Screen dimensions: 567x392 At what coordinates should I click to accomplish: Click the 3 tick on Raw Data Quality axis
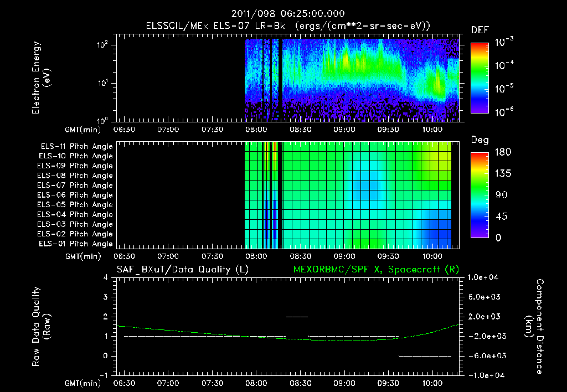point(106,297)
